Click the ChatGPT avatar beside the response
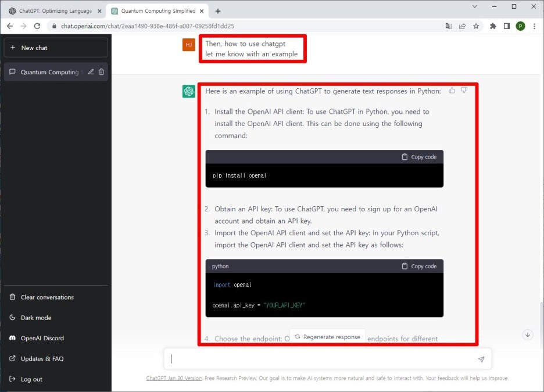Image resolution: width=544 pixels, height=392 pixels. [x=189, y=92]
